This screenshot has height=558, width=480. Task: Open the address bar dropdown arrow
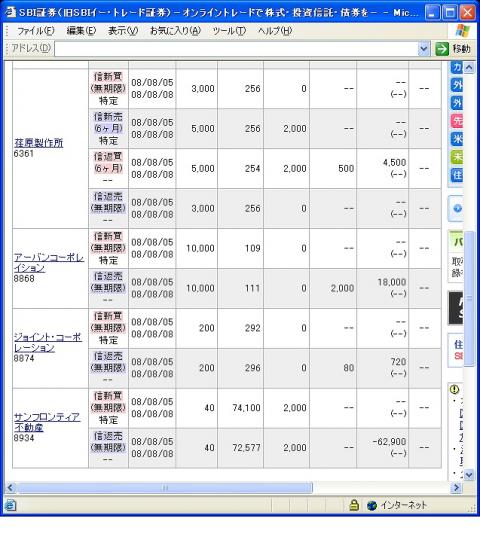(423, 49)
